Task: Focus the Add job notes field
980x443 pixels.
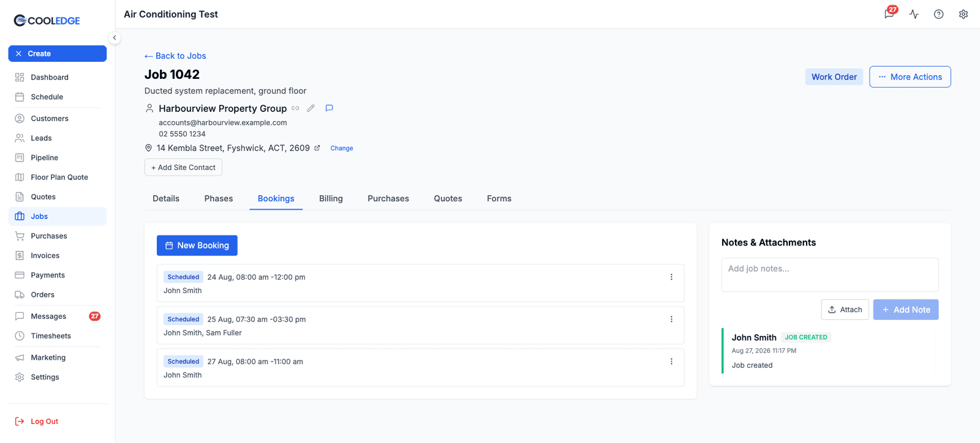Action: (x=830, y=275)
